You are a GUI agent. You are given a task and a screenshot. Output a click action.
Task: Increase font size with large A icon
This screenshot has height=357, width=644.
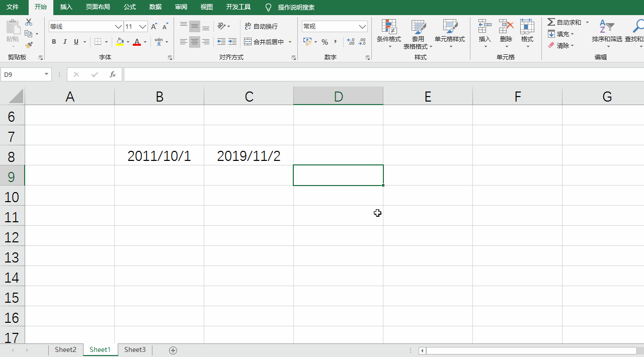pos(154,27)
